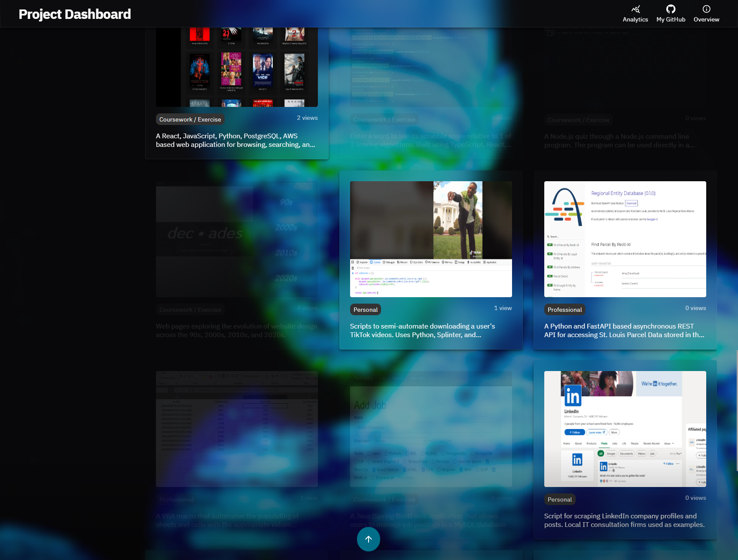Screen dimensions: 738x560
Task: Click the My GitHub octocat icon
Action: tap(671, 9)
